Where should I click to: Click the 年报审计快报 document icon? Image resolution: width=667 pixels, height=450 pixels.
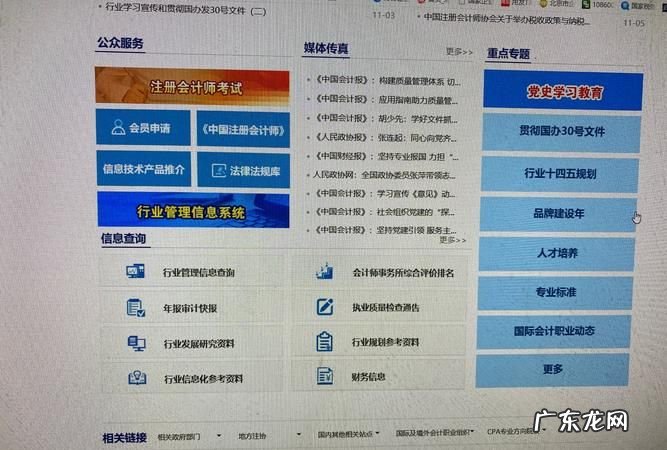[x=136, y=308]
